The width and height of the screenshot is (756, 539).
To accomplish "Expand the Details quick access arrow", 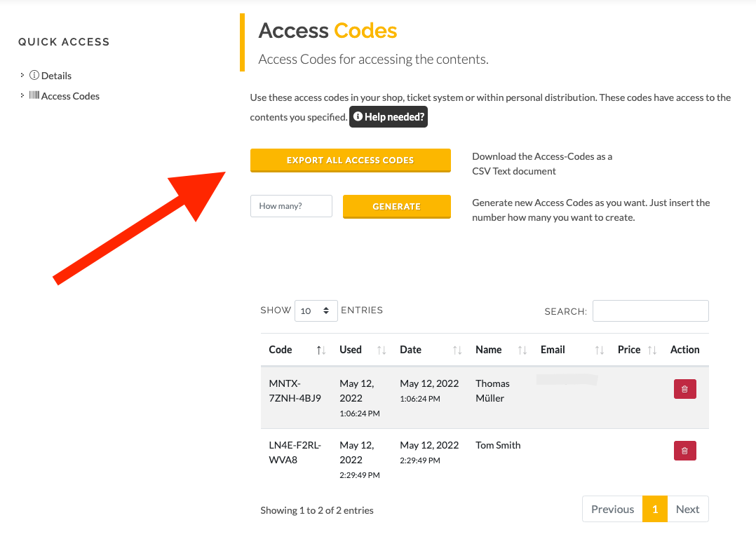I will pyautogui.click(x=22, y=75).
